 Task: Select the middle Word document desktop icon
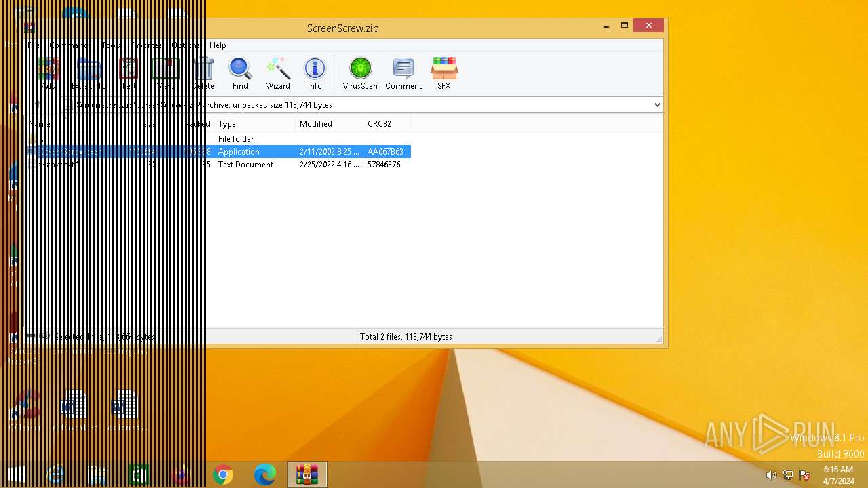point(74,410)
